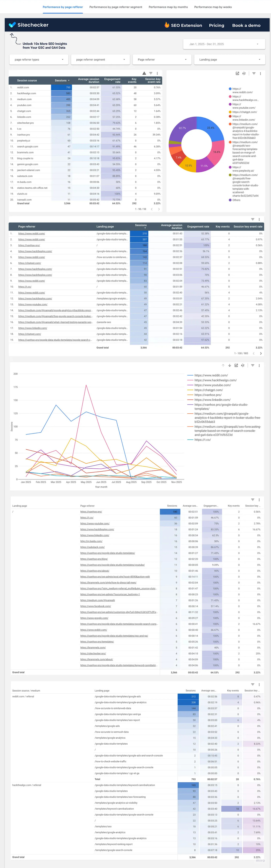Open three-dot menu on session source/medium table

(259, 684)
